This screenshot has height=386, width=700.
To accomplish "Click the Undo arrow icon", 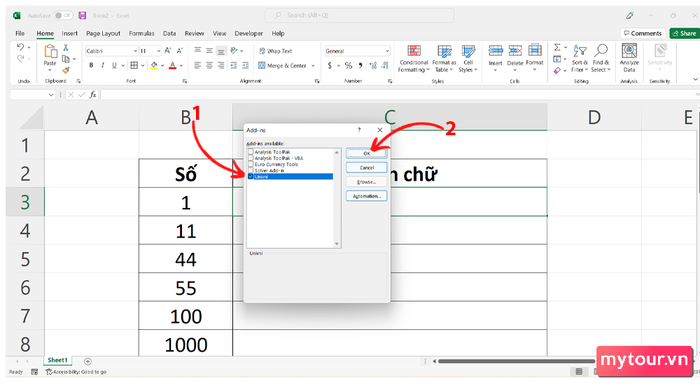I will [x=20, y=47].
